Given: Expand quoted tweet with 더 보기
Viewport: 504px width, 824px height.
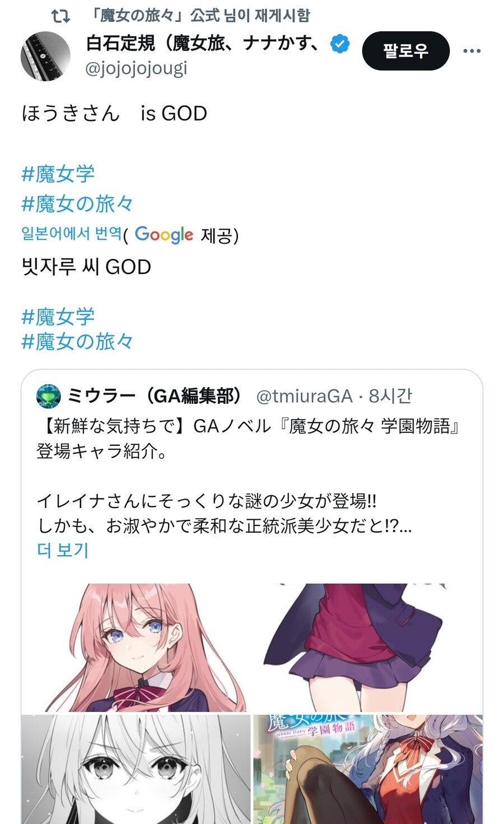Looking at the screenshot, I should 63,550.
